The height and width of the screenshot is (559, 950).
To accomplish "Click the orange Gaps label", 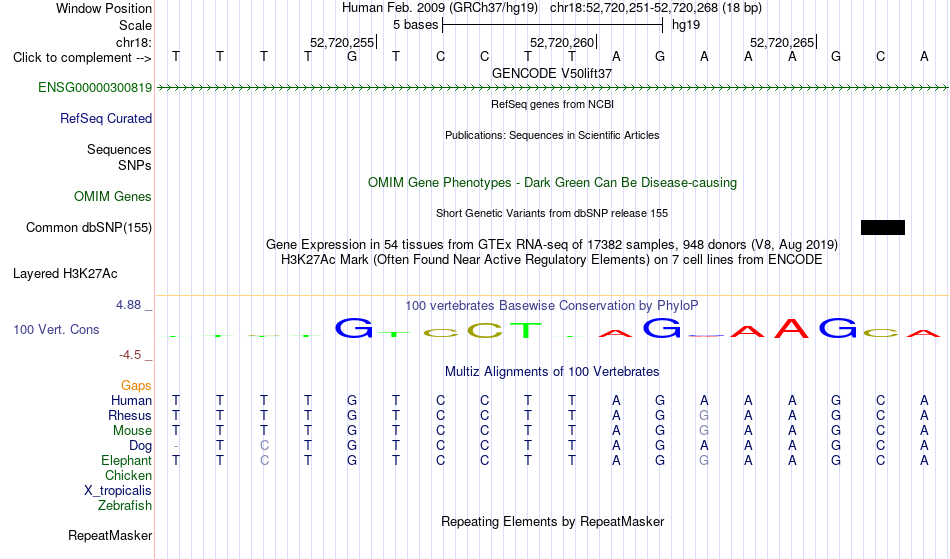I will pyautogui.click(x=136, y=385).
